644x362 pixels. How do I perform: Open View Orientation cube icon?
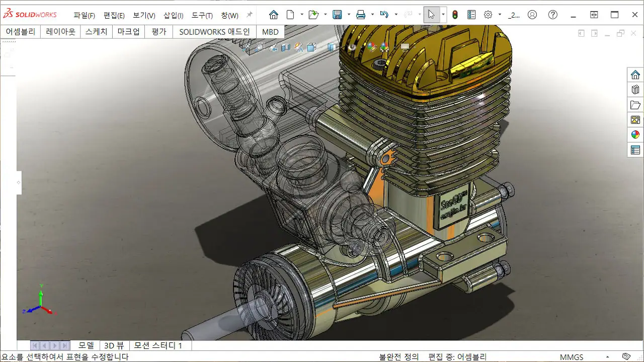tap(312, 47)
